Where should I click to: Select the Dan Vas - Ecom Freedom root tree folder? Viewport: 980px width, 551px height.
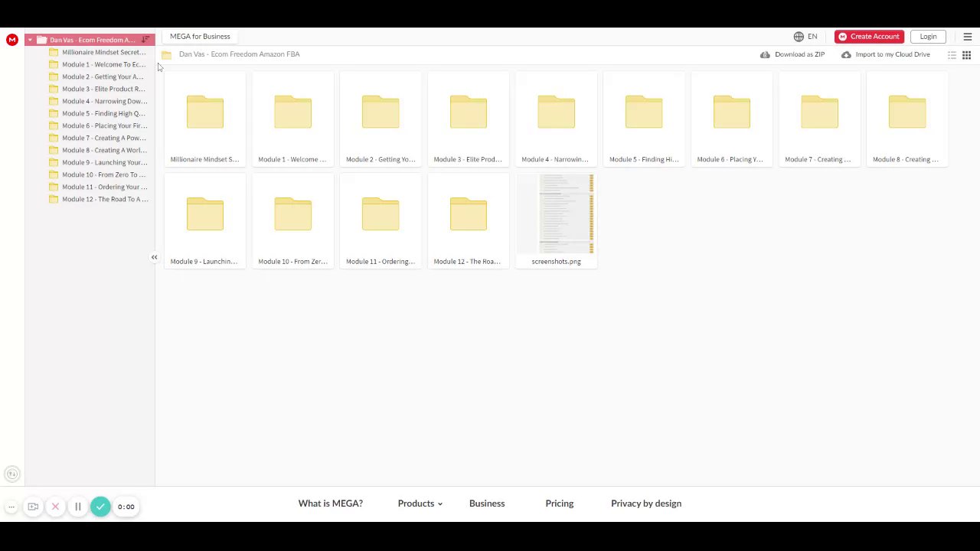click(x=90, y=40)
